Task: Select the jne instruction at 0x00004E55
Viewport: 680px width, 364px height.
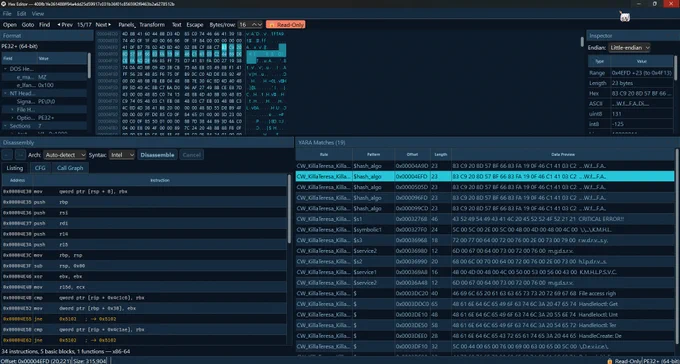Action: click(x=144, y=318)
